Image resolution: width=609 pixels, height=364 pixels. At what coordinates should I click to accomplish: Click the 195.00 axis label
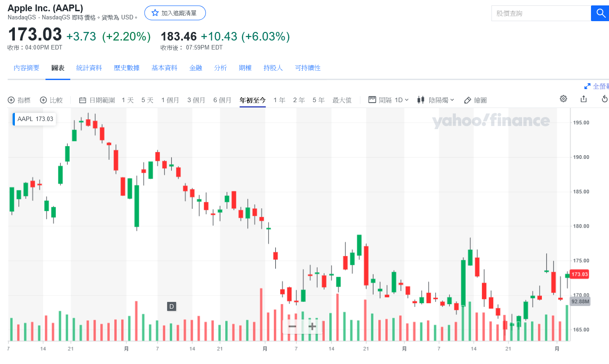tap(581, 122)
